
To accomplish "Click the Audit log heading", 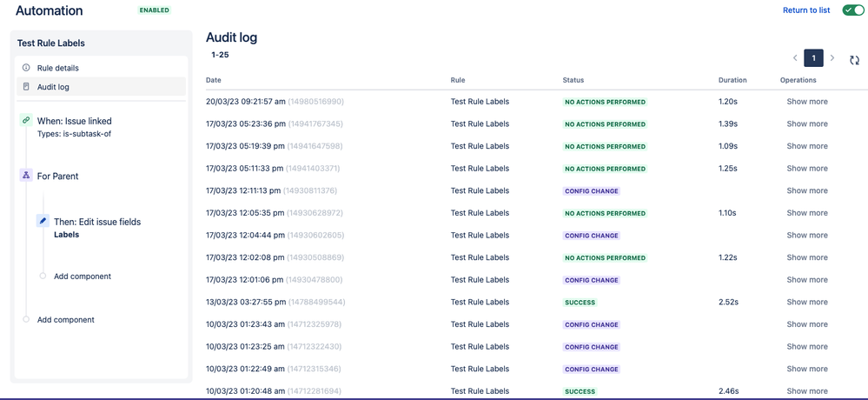I will pos(231,37).
